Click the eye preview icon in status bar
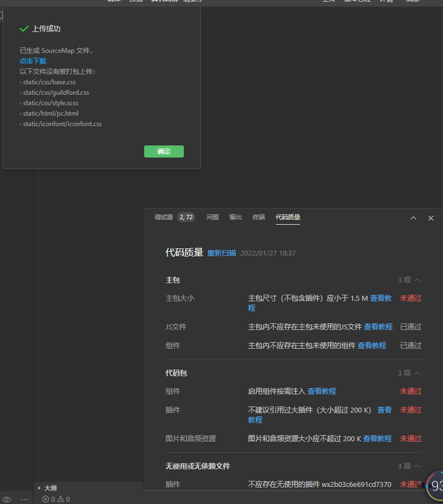 click(7, 499)
